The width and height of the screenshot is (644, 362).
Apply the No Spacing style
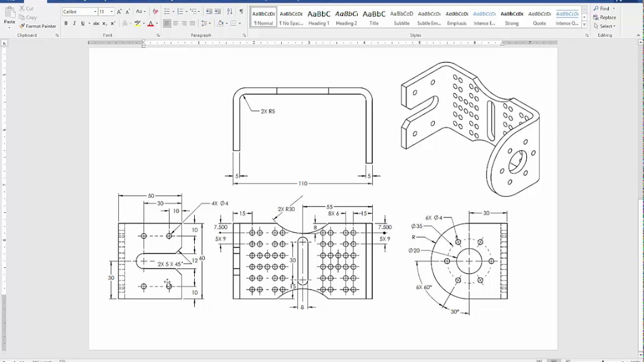click(x=291, y=17)
